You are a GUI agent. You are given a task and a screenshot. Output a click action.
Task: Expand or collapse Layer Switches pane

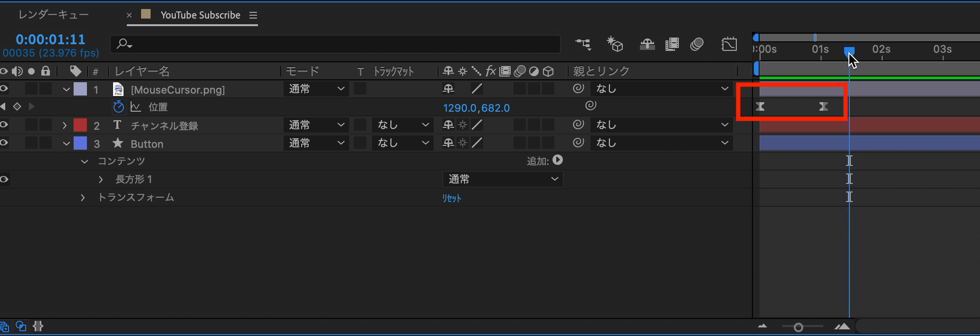click(x=5, y=327)
